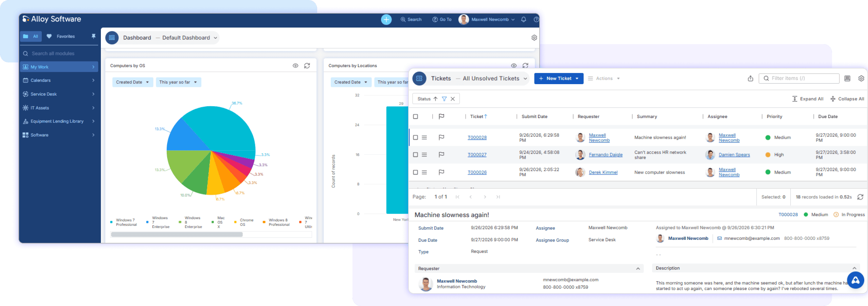Refresh the ticket records list
Image resolution: width=868 pixels, height=306 pixels.
tap(860, 197)
